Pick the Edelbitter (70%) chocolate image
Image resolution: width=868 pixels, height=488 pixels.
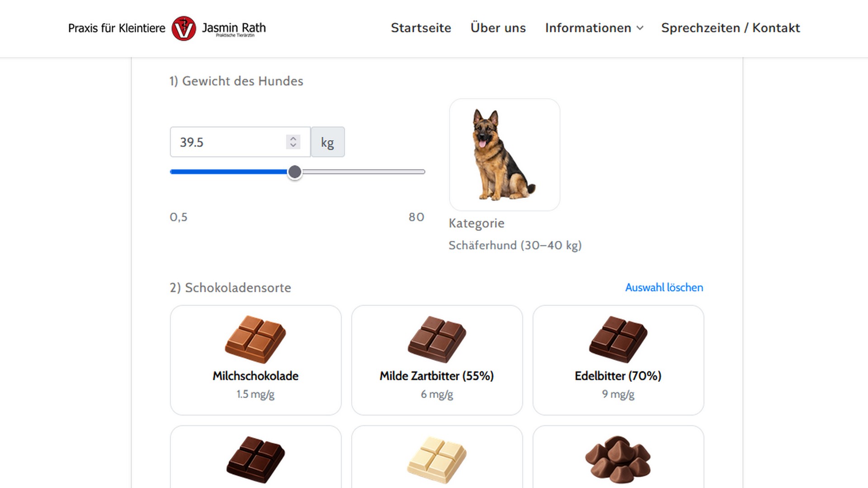(618, 339)
